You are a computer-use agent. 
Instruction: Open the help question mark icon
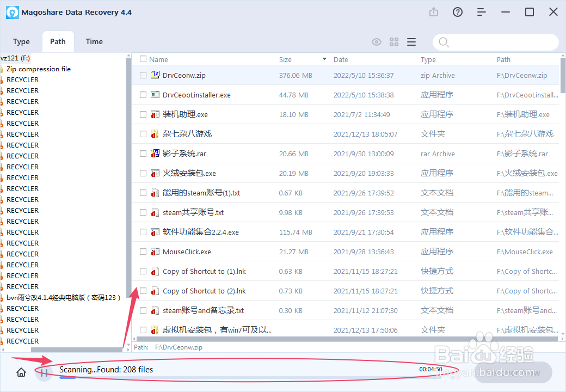point(457,13)
